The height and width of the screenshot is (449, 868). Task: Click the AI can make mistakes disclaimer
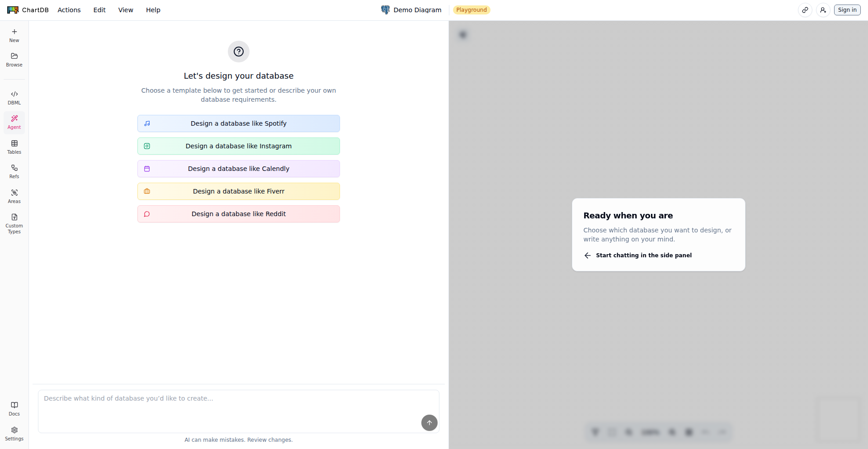(239, 440)
